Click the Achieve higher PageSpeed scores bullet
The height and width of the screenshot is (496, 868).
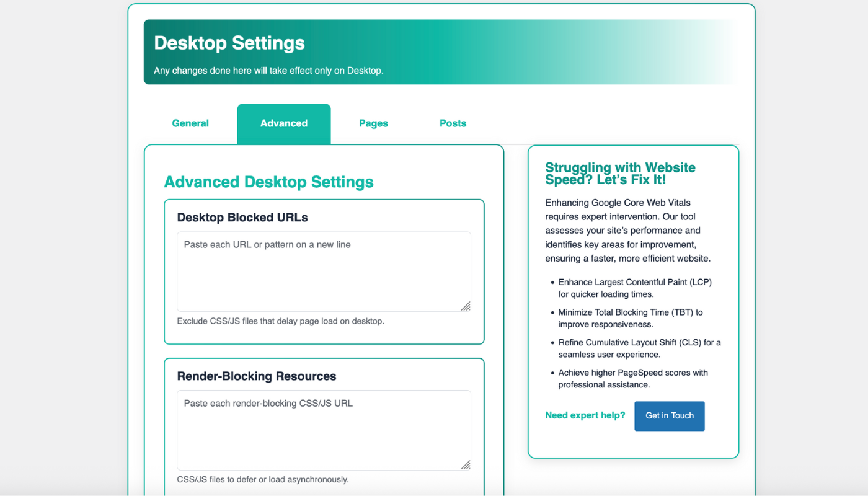[x=633, y=379]
